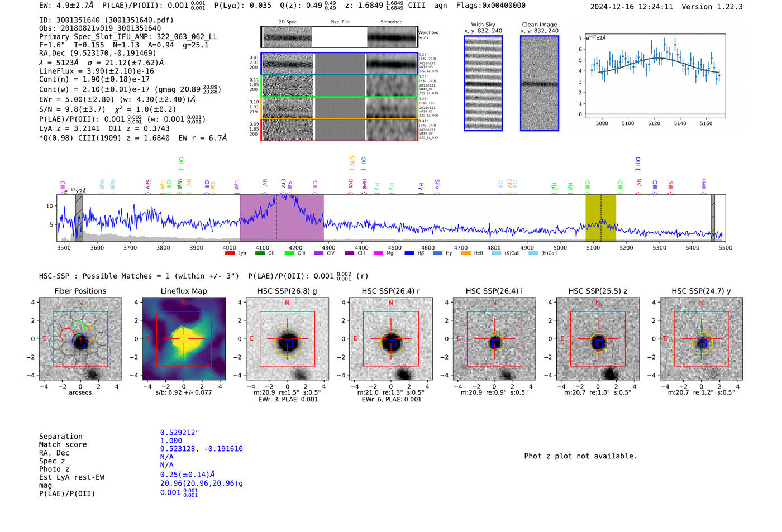This screenshot has height=532, width=782.
Task: Click the Flags:0x00400000 header text
Action: pos(490,6)
